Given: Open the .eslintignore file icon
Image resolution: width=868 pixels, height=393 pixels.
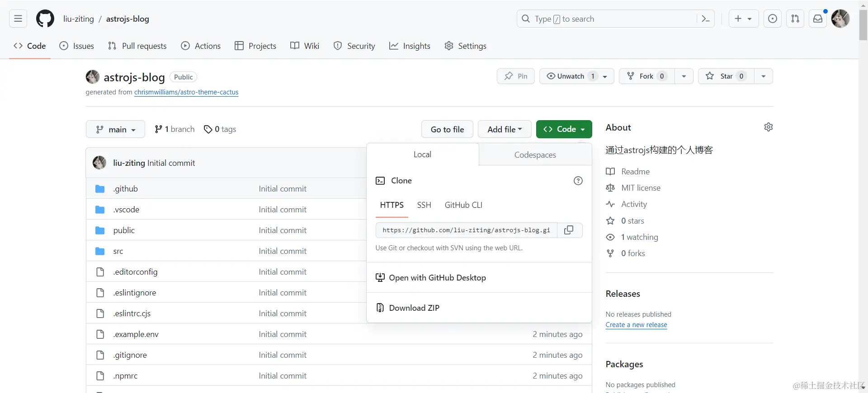Looking at the screenshot, I should click(x=100, y=293).
